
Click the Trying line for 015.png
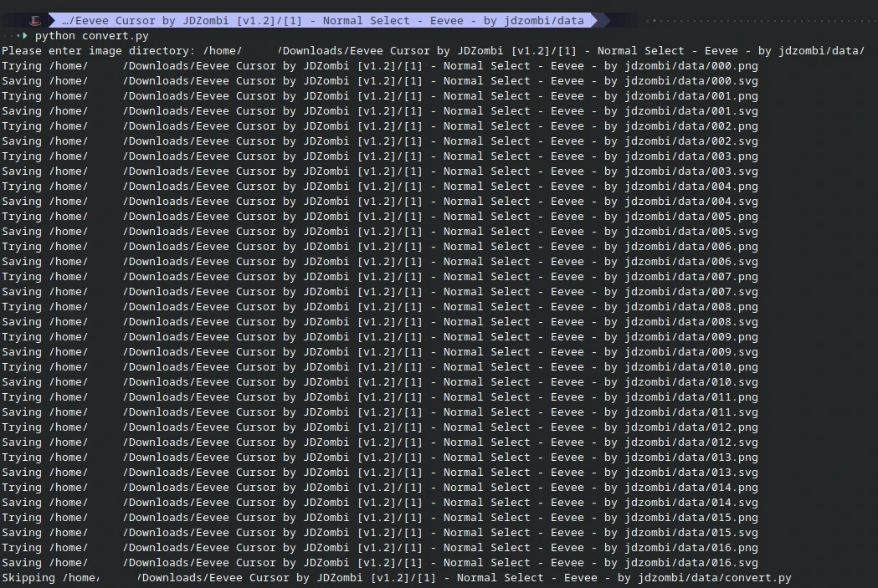coord(380,519)
